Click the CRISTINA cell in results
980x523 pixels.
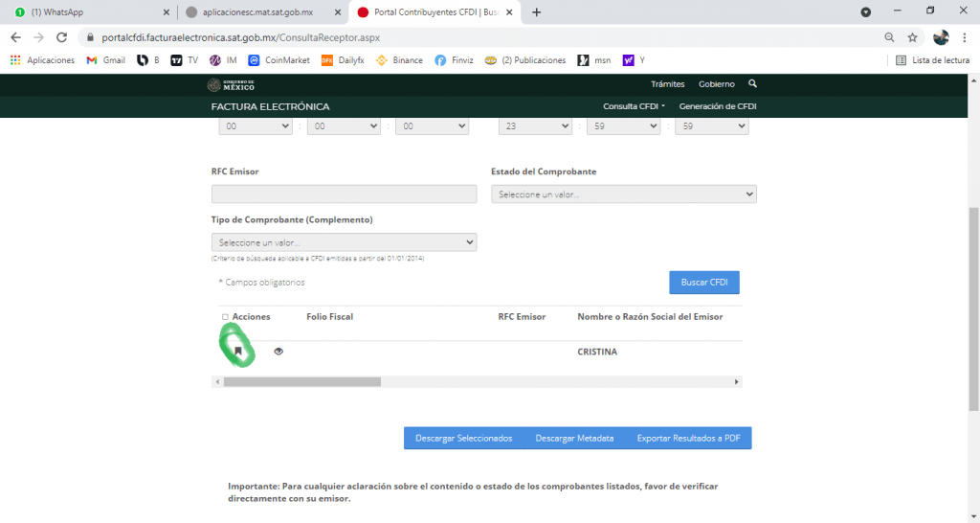click(x=597, y=352)
